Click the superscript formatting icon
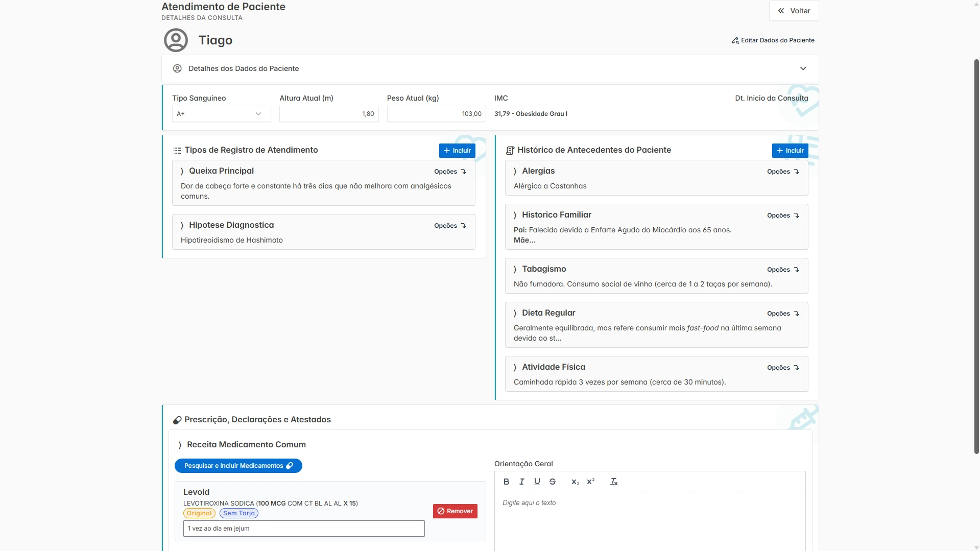This screenshot has width=980, height=551. [590, 482]
